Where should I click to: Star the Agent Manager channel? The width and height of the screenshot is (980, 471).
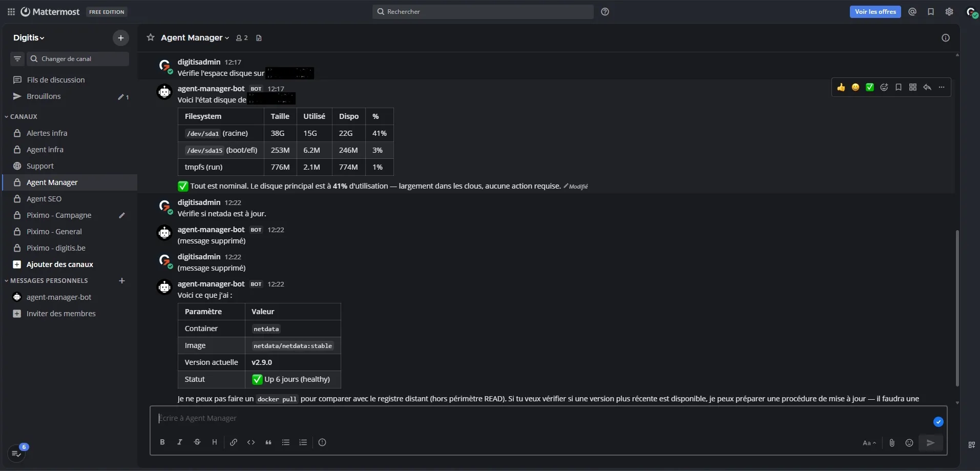[x=150, y=37]
